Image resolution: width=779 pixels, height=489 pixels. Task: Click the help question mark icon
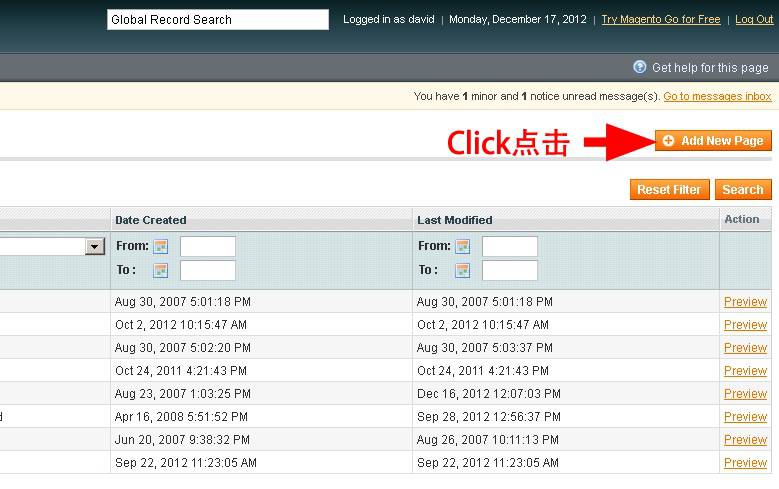pyautogui.click(x=640, y=67)
